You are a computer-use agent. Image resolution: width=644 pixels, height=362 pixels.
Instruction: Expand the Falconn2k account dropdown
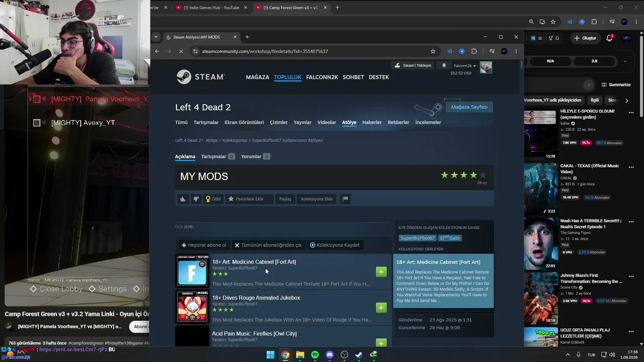point(465,66)
